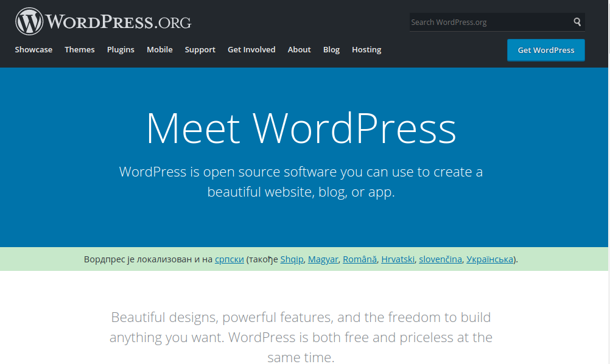This screenshot has height=364, width=610.
Task: Open the Українська language link
Action: coord(490,259)
